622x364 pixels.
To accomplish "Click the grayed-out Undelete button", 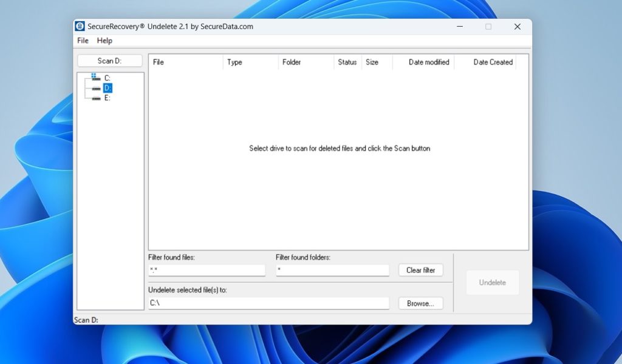I will tap(492, 282).
